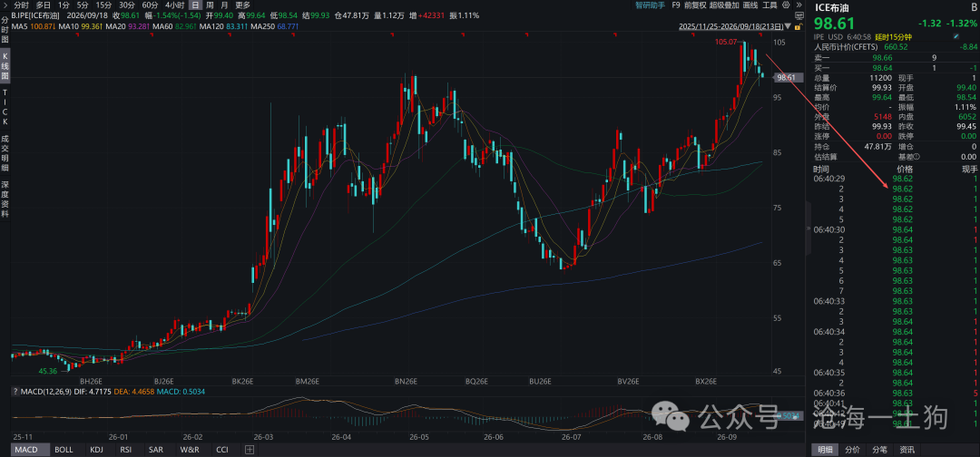The height and width of the screenshot is (457, 980).
Task: Open TICK view in left sidebar
Action: [5, 106]
